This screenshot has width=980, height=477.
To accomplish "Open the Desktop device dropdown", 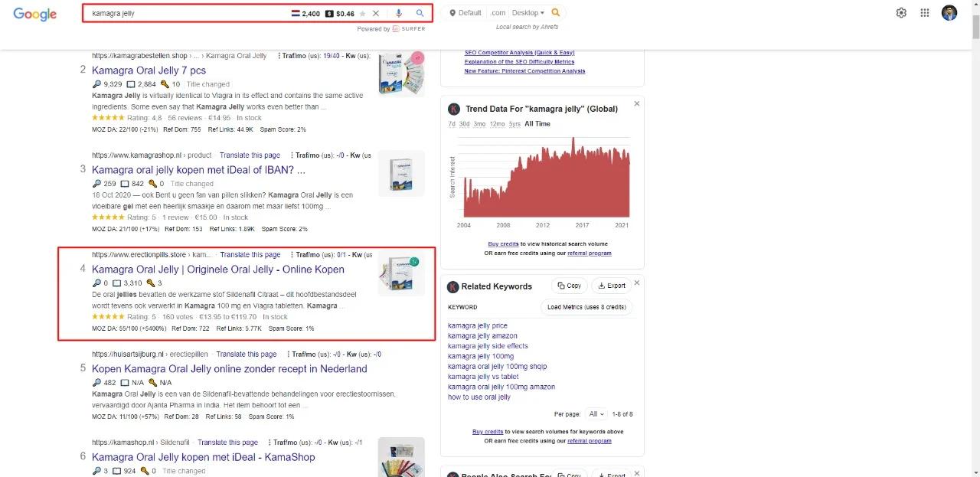I will [528, 12].
